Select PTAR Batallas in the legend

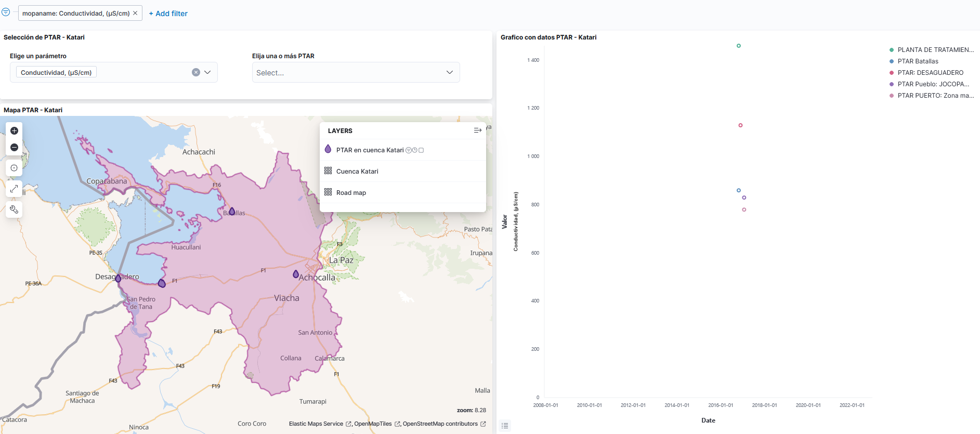918,61
